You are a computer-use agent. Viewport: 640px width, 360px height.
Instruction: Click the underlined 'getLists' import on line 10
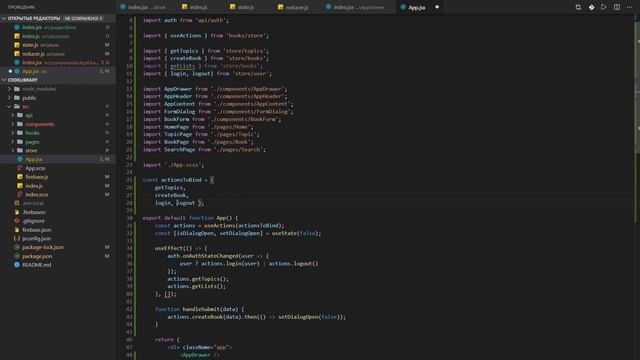(182, 66)
